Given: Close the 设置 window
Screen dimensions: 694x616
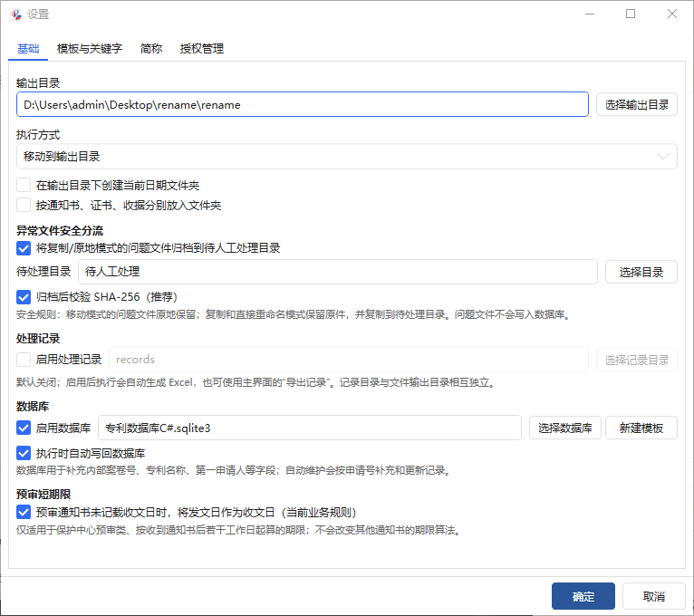Looking at the screenshot, I should 672,14.
